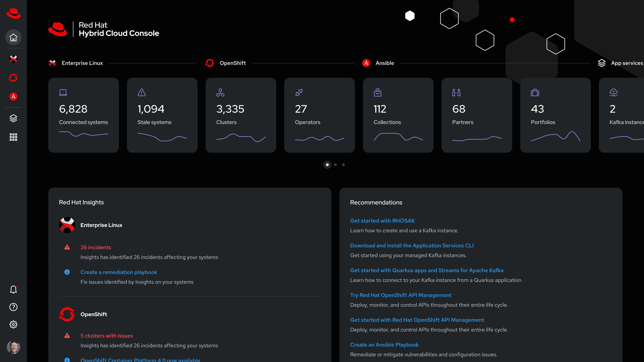The width and height of the screenshot is (644, 362).
Task: Open the notifications bell
Action: tap(13, 289)
